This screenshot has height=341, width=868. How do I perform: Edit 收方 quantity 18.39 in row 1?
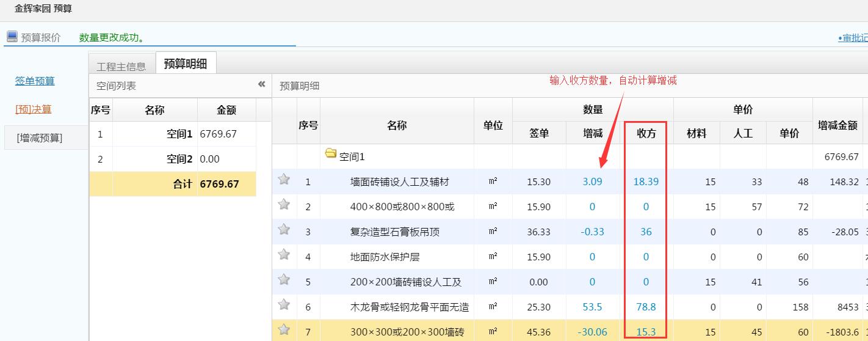coord(646,182)
